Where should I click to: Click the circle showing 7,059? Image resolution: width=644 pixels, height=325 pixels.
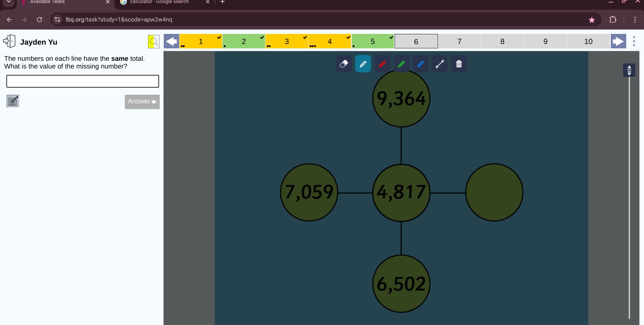point(309,192)
